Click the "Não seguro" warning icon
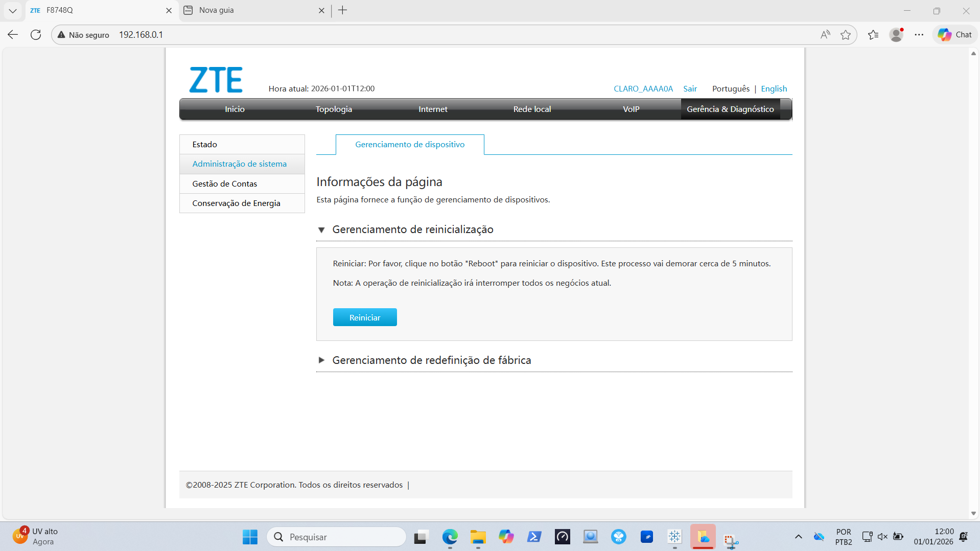The height and width of the screenshot is (551, 980). click(61, 35)
